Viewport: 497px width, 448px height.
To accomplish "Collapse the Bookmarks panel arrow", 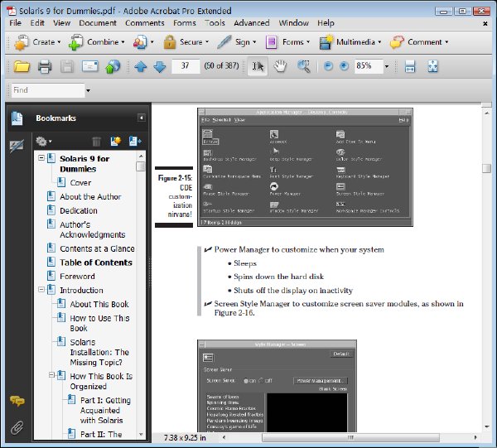I will click(142, 118).
